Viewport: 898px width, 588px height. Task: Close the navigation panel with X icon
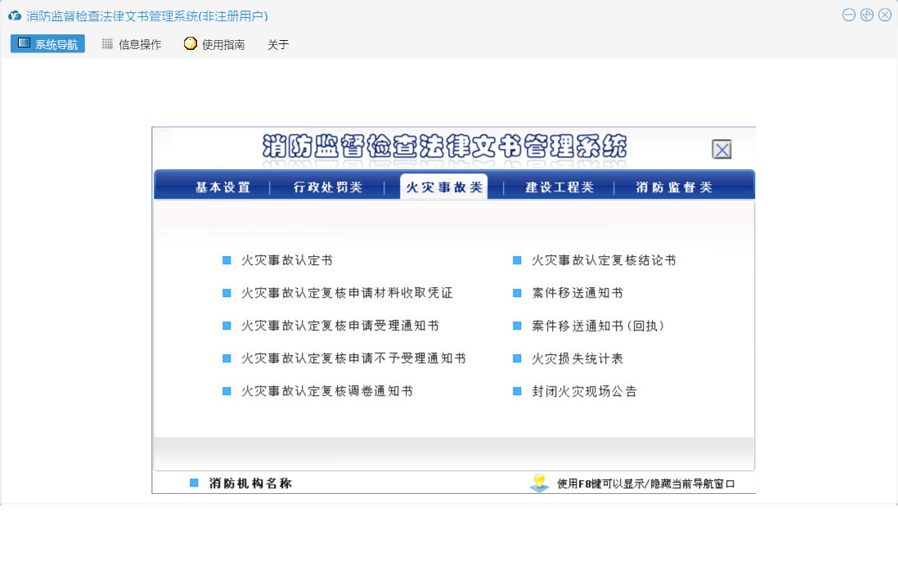pyautogui.click(x=721, y=150)
